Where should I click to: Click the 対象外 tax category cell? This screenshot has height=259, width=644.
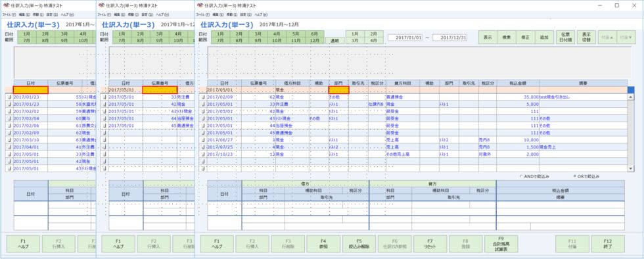coord(487,154)
